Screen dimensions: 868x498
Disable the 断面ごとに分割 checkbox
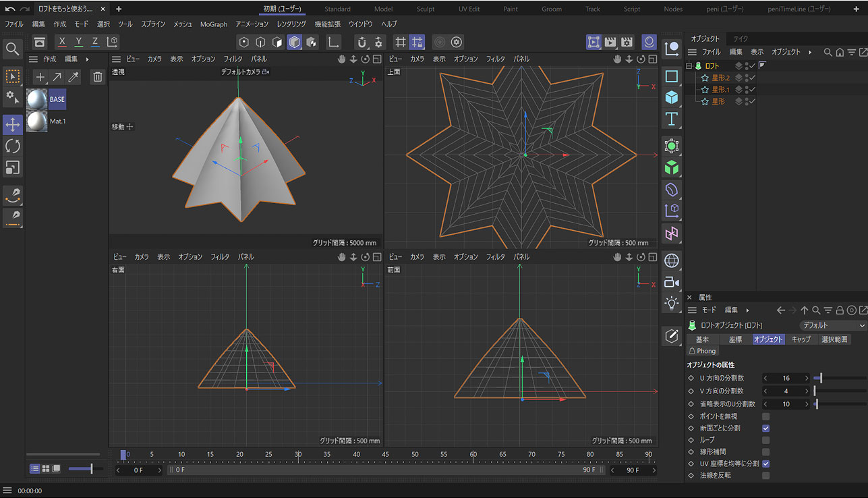pos(765,428)
